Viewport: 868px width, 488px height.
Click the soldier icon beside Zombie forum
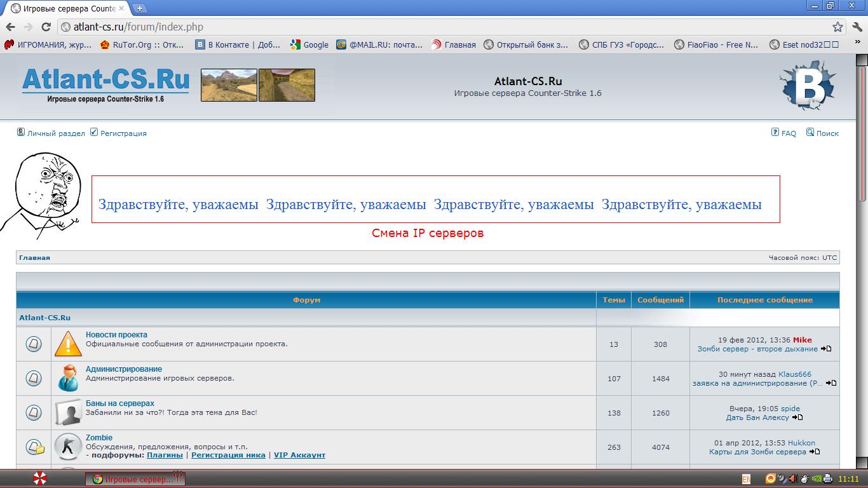click(68, 447)
